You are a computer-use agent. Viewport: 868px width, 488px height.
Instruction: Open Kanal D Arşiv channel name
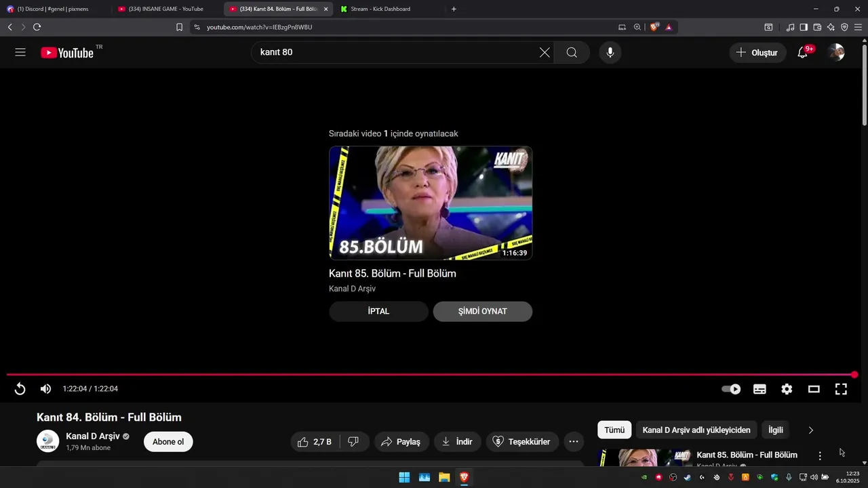point(93,436)
